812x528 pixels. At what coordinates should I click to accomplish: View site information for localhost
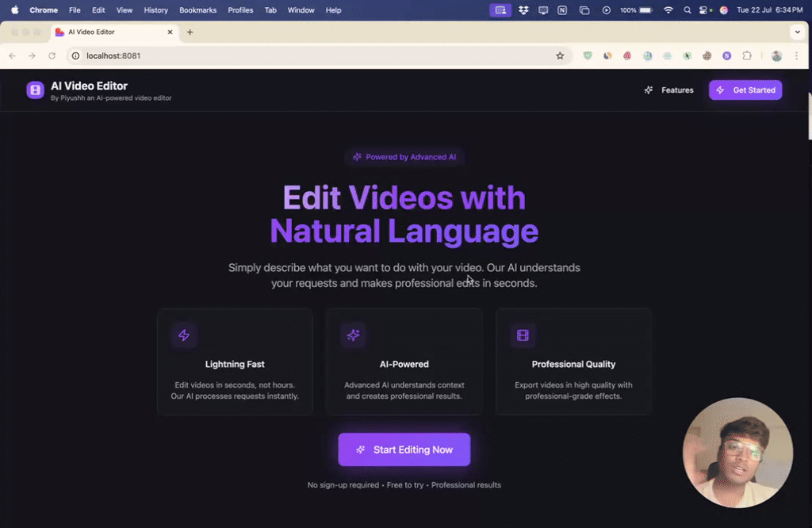[x=76, y=56]
